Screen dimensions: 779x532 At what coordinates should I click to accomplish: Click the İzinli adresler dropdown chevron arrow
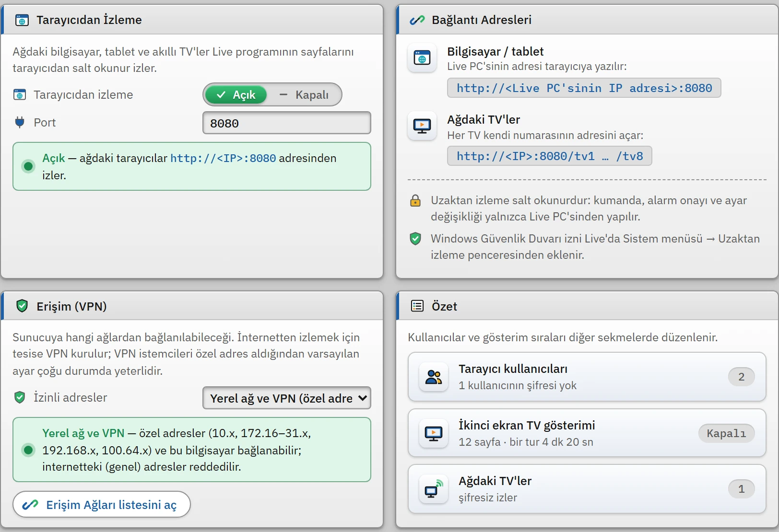click(362, 398)
